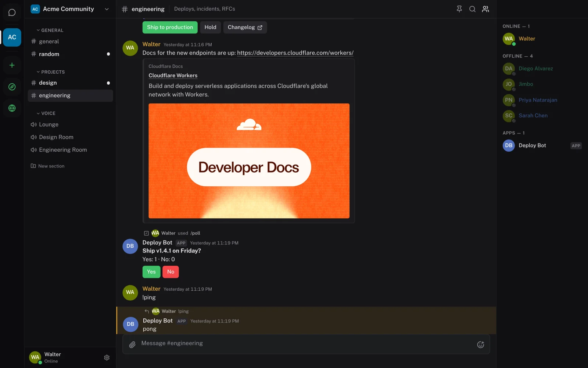Click Ship to production button

[170, 27]
